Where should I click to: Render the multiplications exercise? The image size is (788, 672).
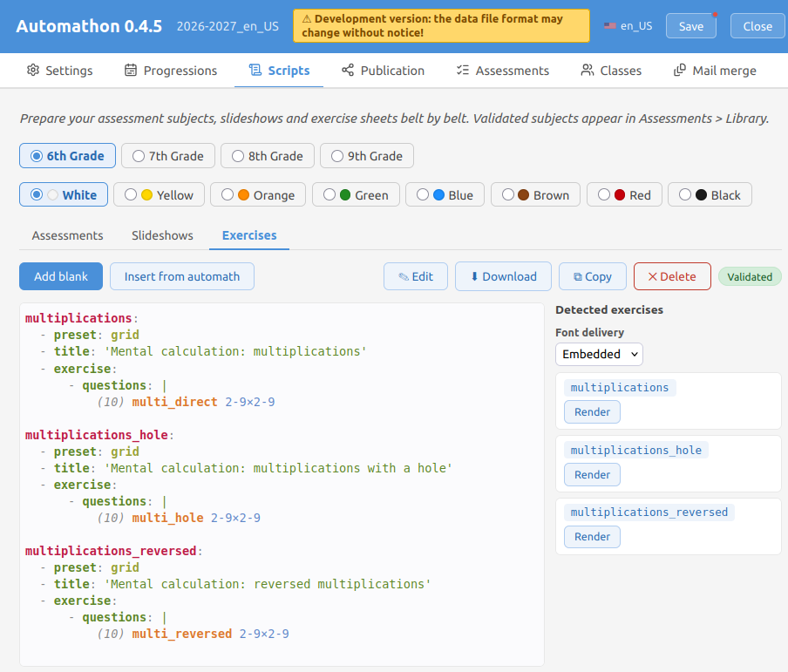[x=592, y=412]
